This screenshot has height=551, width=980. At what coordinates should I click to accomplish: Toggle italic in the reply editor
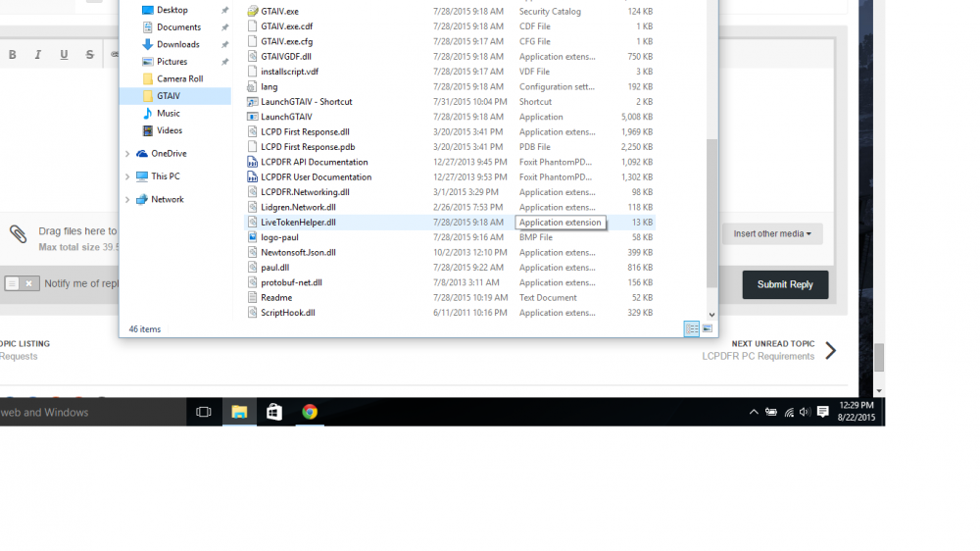[38, 55]
